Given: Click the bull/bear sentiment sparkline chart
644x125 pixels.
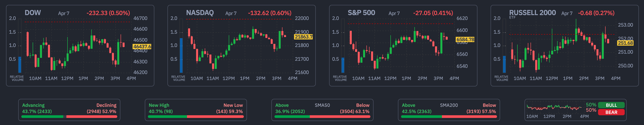Looking at the screenshot, I should pos(554,108).
